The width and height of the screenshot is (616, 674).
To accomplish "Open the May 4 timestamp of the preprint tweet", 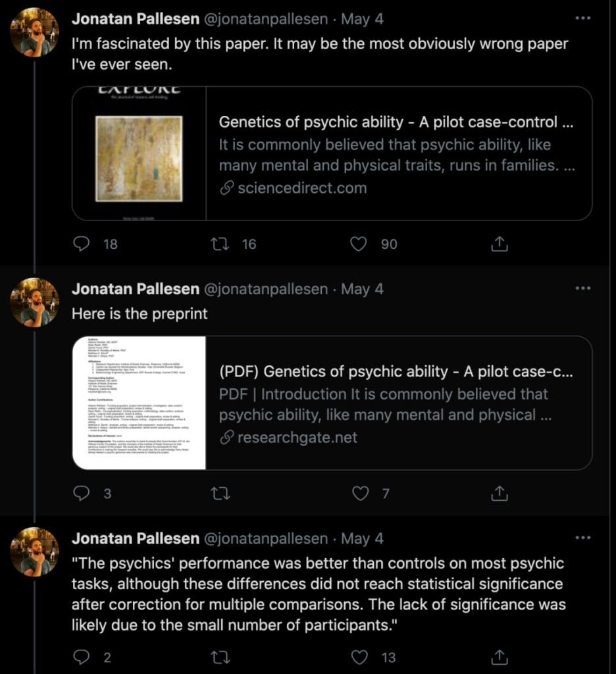I will pos(363,288).
